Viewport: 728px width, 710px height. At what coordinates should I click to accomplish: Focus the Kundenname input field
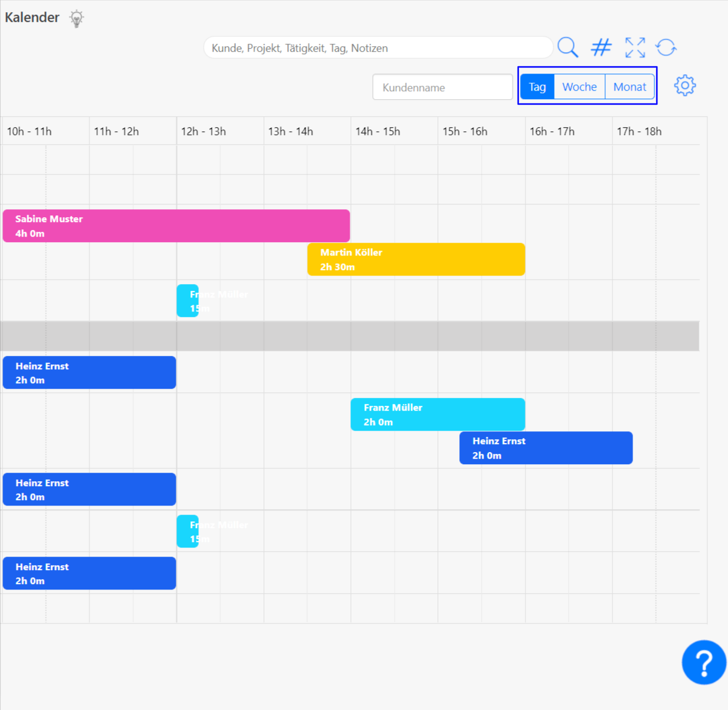tap(442, 87)
